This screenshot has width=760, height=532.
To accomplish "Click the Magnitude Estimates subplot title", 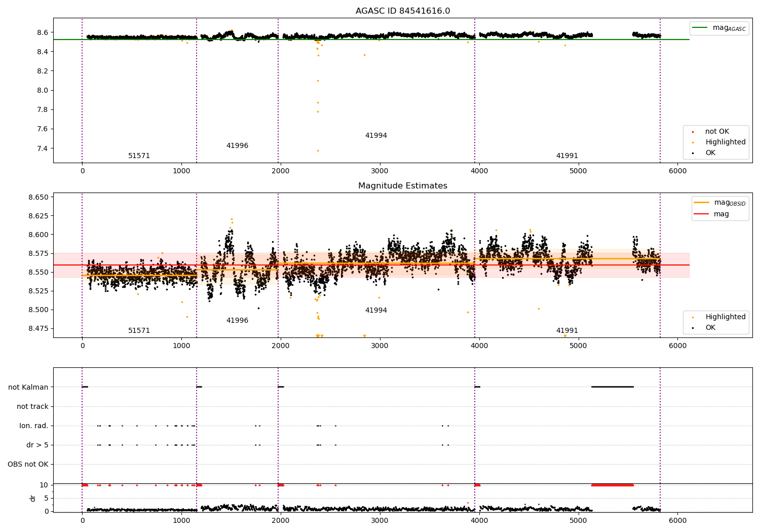I will click(403, 186).
